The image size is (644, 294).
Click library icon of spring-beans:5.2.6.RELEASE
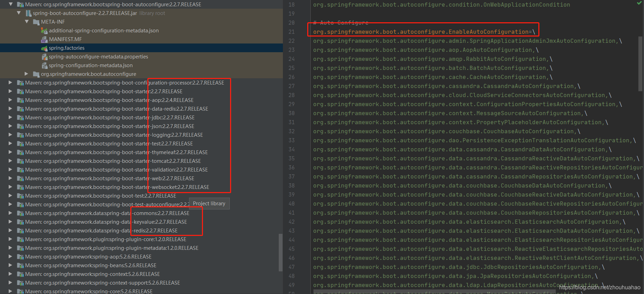click(x=21, y=265)
